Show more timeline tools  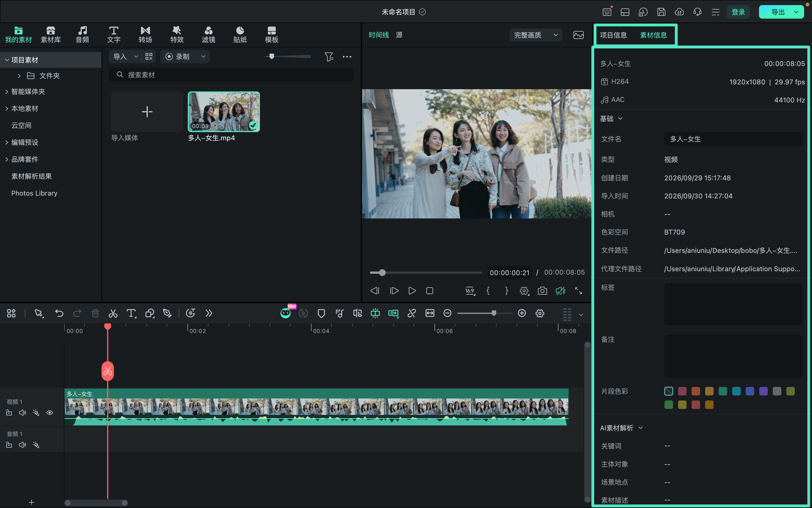[209, 314]
